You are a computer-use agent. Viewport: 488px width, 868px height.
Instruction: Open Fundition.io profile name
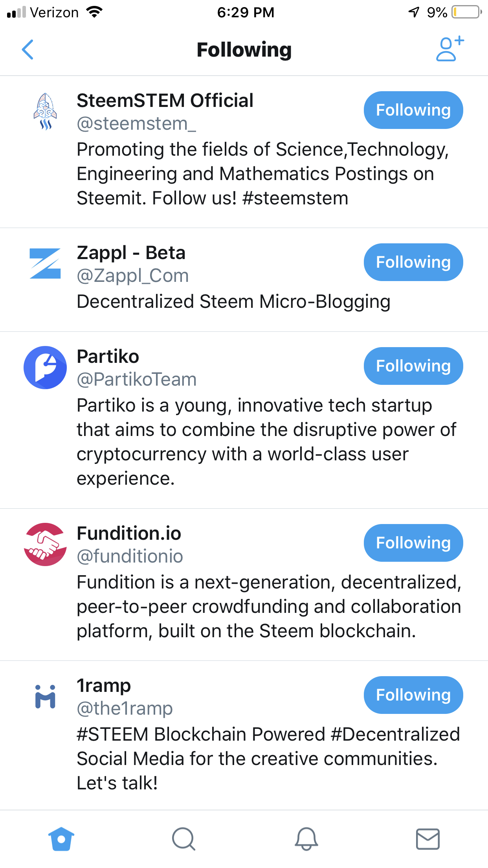pyautogui.click(x=129, y=533)
